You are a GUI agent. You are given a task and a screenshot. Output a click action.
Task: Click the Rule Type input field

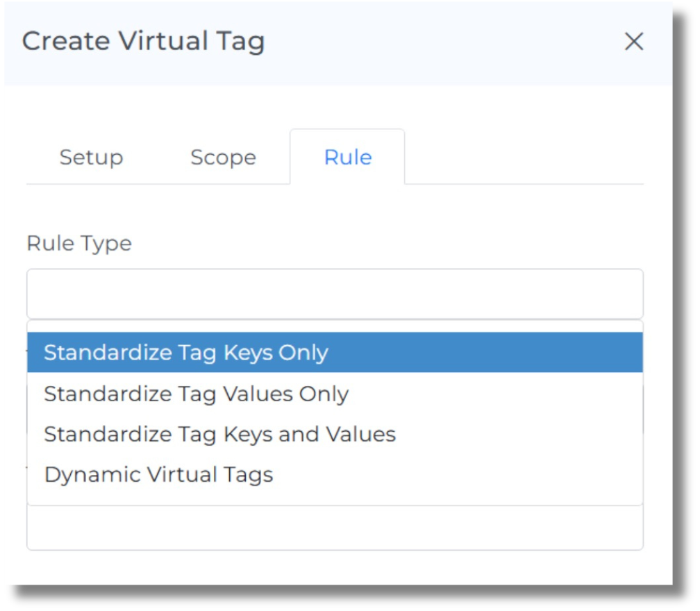[335, 294]
